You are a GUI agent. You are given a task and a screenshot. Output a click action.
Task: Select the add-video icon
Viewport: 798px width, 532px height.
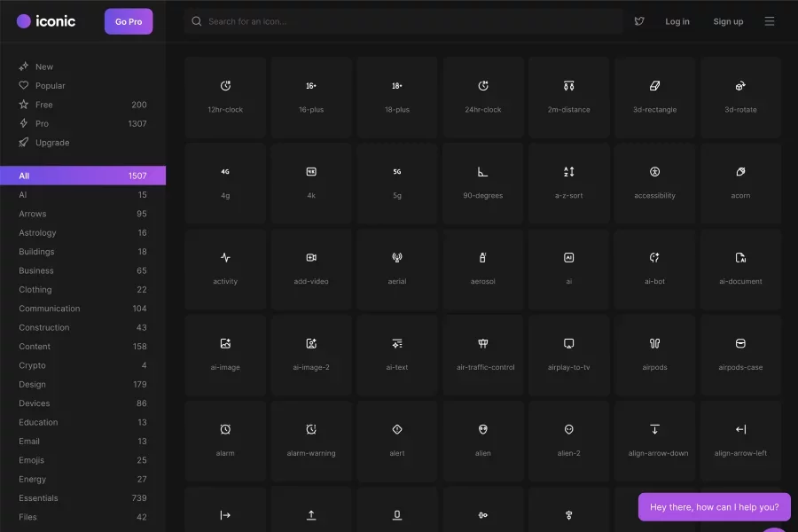click(x=311, y=269)
